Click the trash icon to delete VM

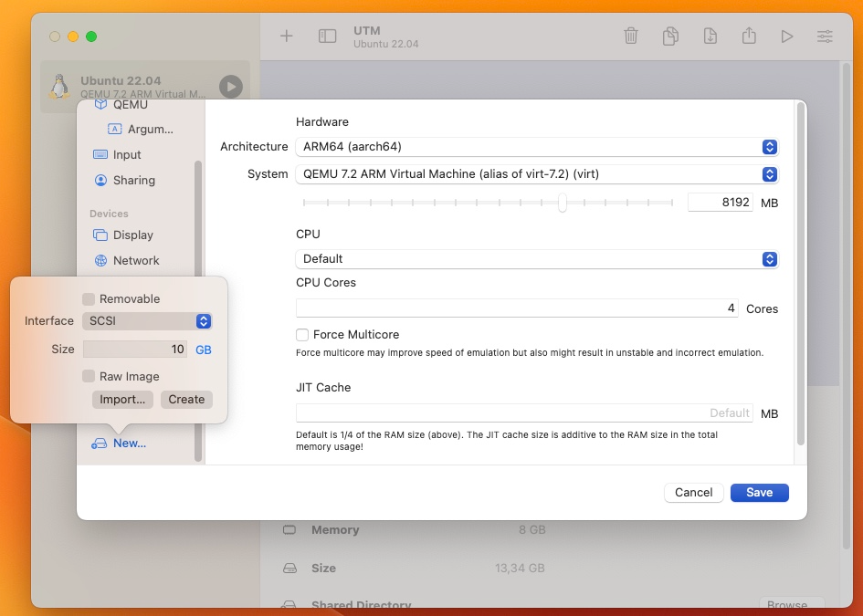click(631, 37)
